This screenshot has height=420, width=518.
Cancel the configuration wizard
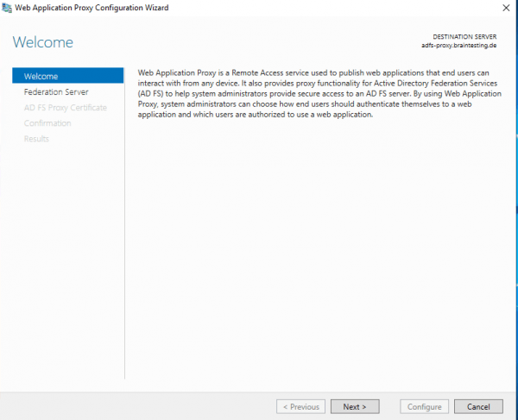478,406
